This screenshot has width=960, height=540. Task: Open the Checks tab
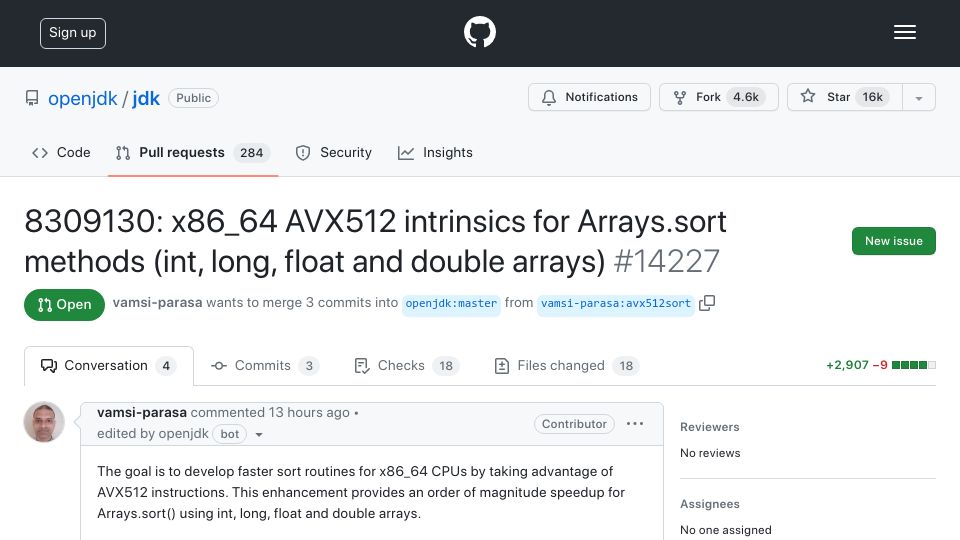[x=407, y=366]
